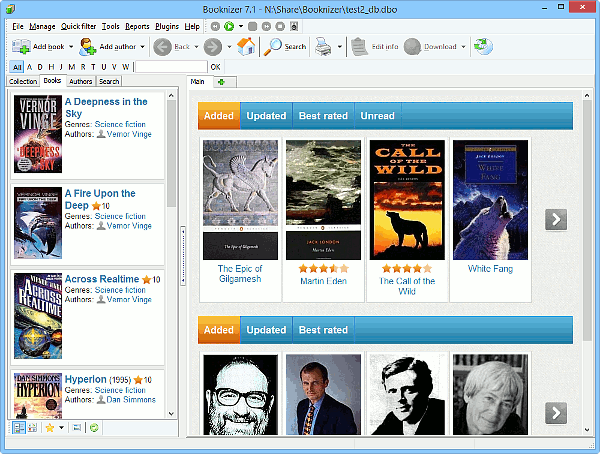Click the Add book icon
600x454 pixels.
(21, 47)
